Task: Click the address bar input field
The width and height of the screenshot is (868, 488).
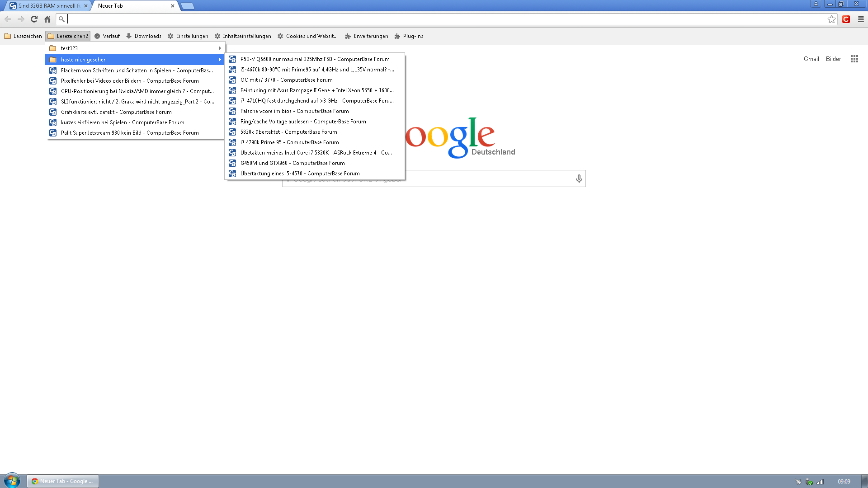Action: pos(443,19)
